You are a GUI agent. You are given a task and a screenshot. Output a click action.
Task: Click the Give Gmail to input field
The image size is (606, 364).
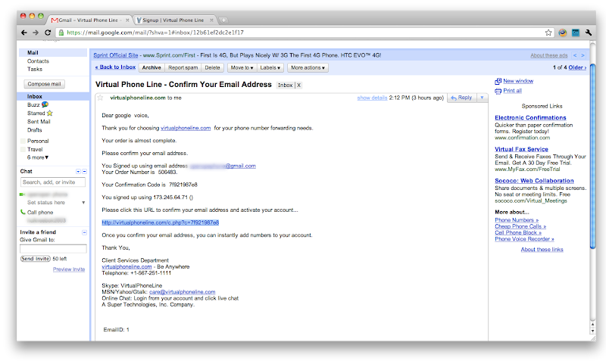tap(53, 249)
